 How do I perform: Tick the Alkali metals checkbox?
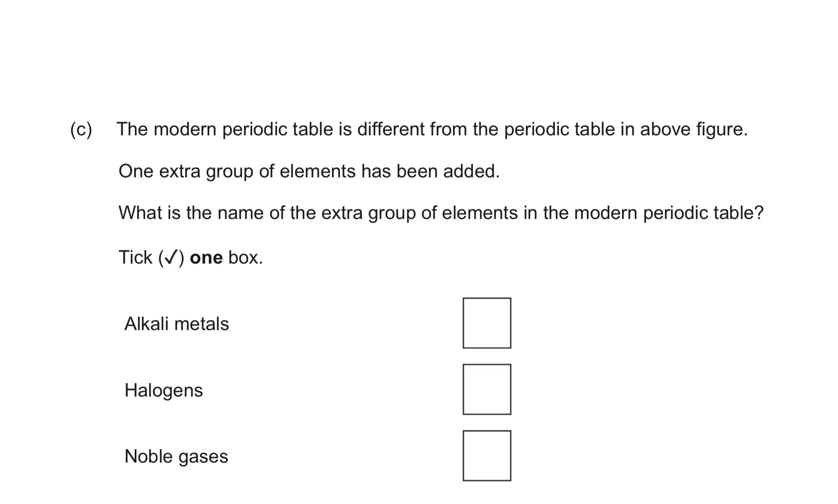487,323
